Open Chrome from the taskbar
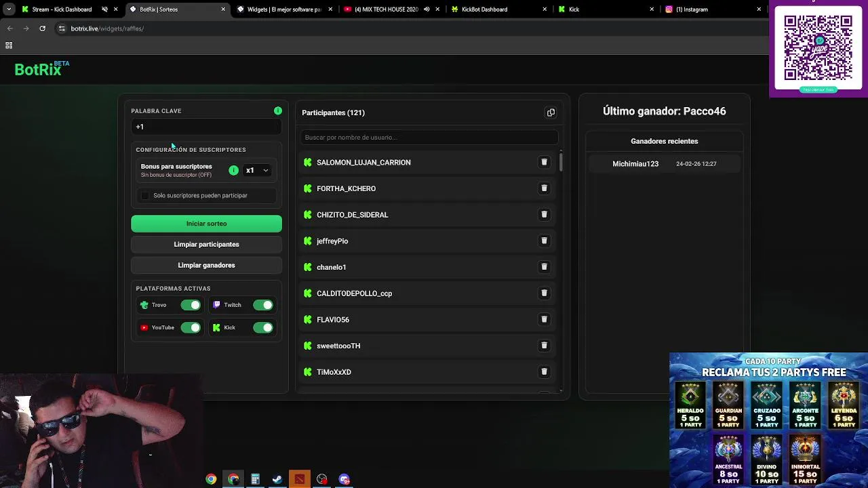Screen dimensions: 868x488 (211, 479)
